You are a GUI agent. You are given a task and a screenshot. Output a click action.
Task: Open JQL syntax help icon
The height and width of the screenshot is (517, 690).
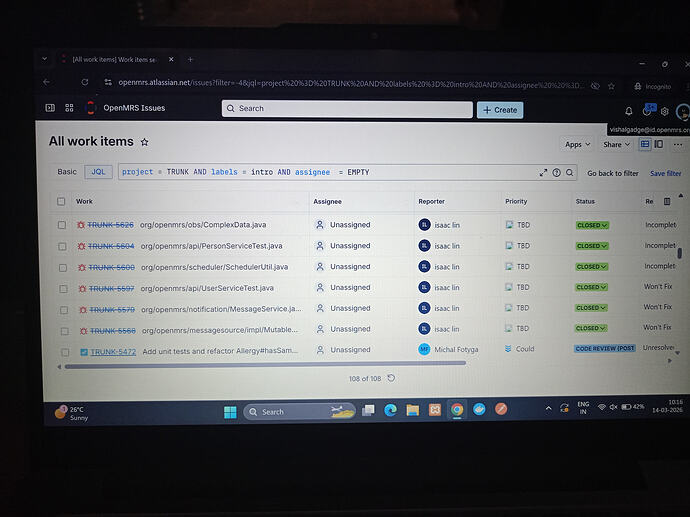click(556, 173)
